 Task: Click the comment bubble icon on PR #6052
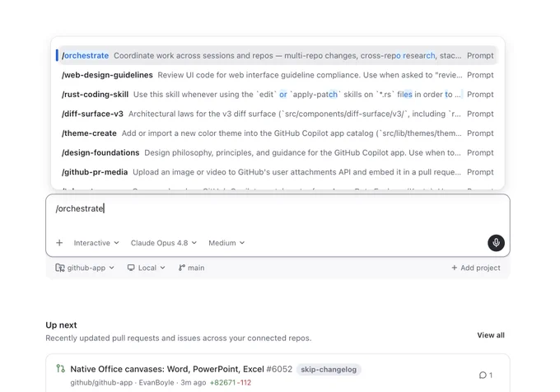point(483,375)
